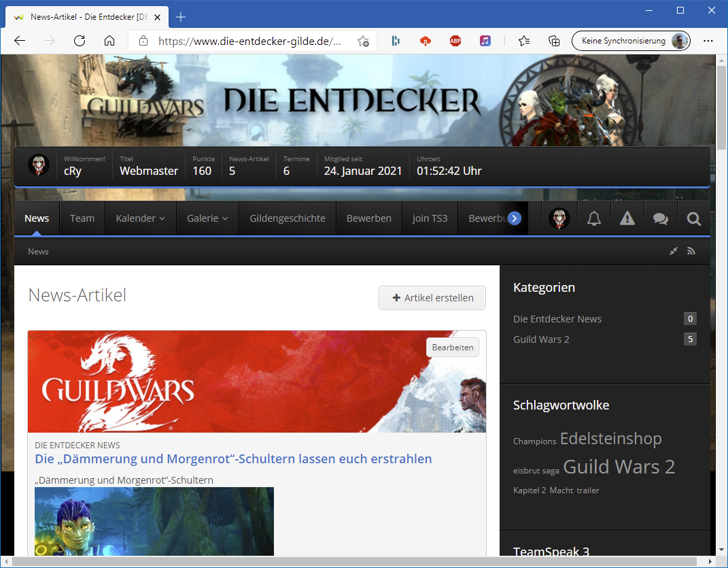The image size is (728, 568).
Task: Open the site search magnifier icon
Action: coord(693,218)
